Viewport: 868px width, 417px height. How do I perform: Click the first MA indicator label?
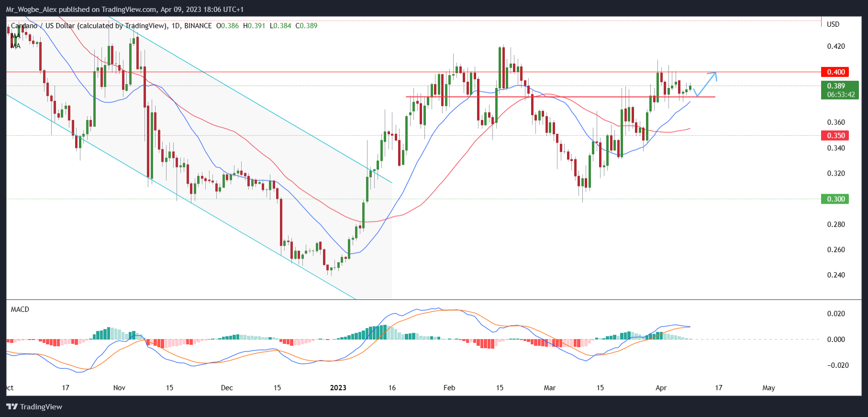[x=16, y=36]
